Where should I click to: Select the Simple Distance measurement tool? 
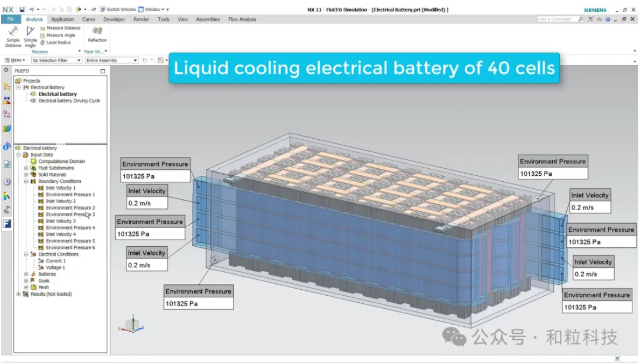pos(13,35)
